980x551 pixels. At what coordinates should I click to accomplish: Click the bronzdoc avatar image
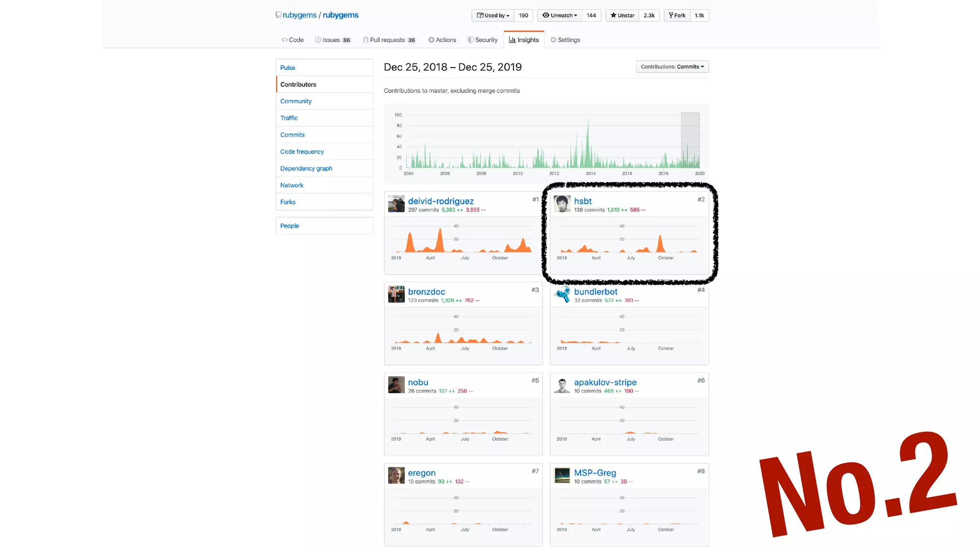coord(396,294)
